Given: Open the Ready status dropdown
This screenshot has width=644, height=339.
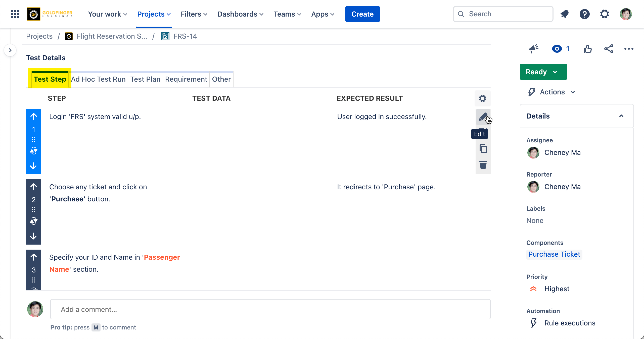Looking at the screenshot, I should [543, 72].
